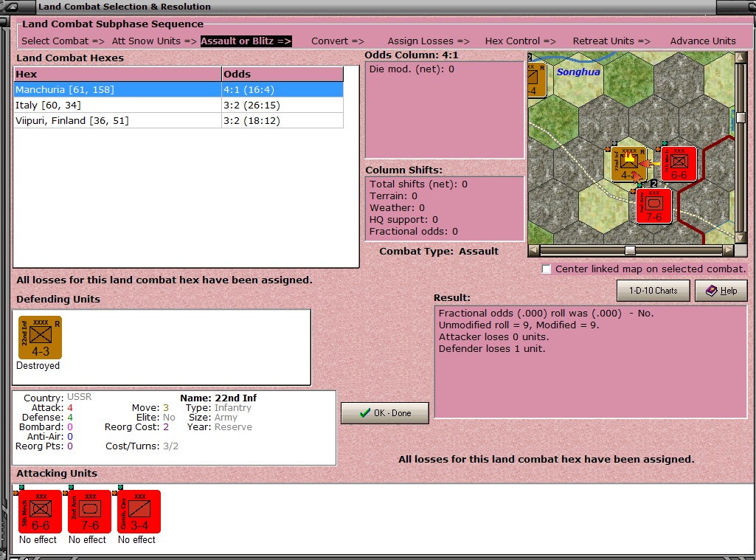This screenshot has width=756, height=560.
Task: Select the 5th Mech 6-6 attacking unit
Action: [x=40, y=511]
